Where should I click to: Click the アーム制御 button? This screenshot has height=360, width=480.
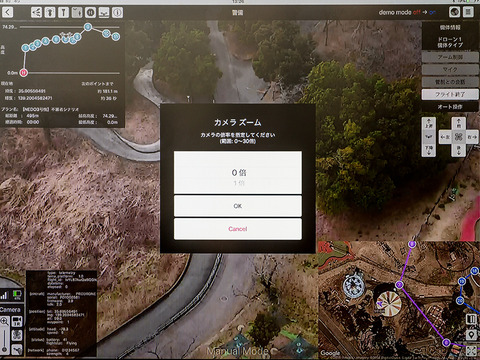pyautogui.click(x=450, y=57)
